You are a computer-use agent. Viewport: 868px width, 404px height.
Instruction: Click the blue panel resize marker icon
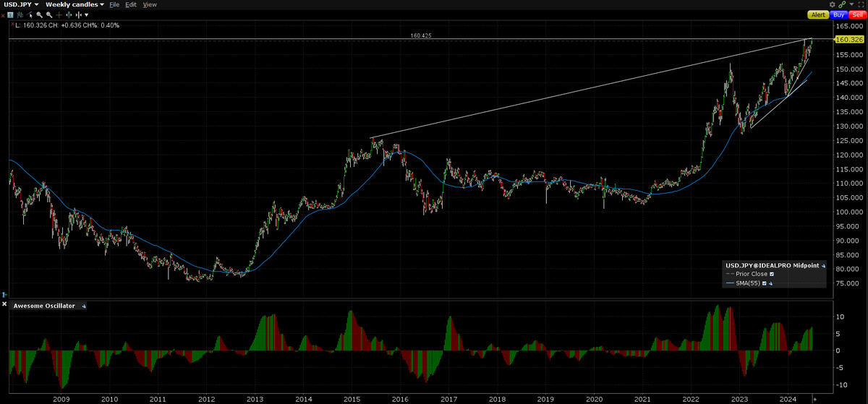(4, 294)
